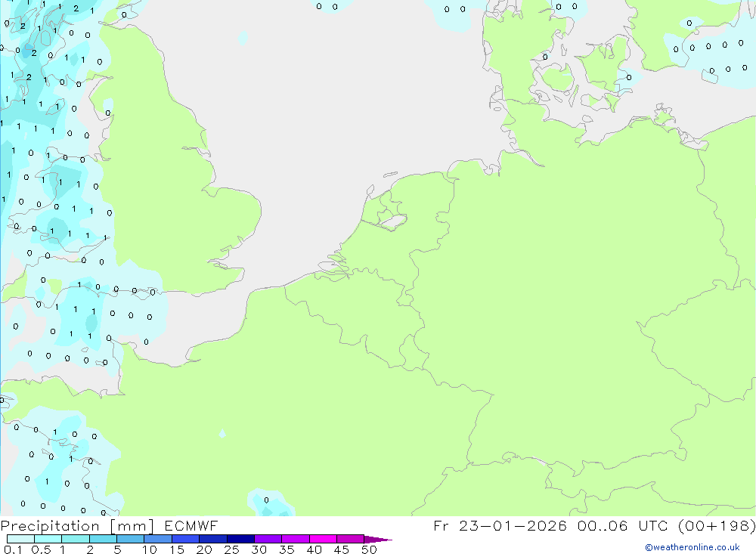Image resolution: width=756 pixels, height=554 pixels.
Task: Click the 40–45 mm magenta legend swatch
Action: pos(323,539)
